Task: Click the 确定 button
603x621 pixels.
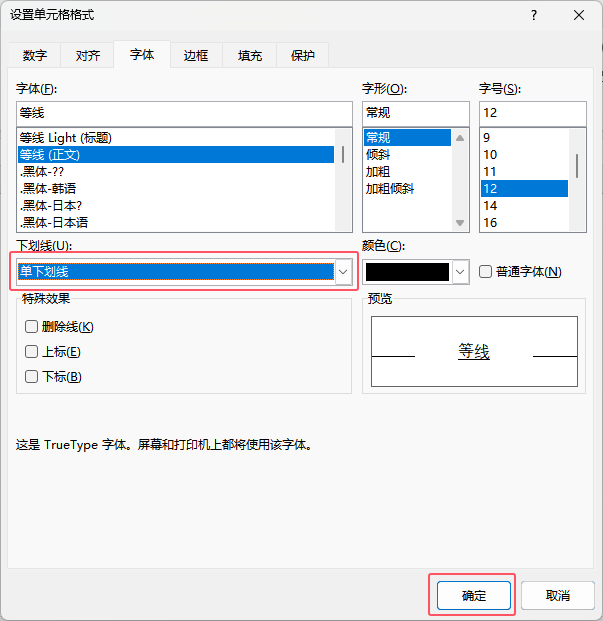Action: (474, 595)
